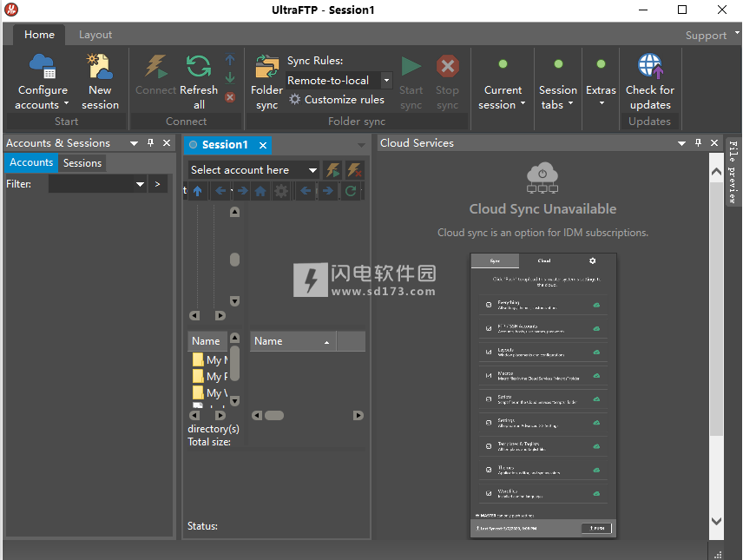This screenshot has width=743, height=560.
Task: Open Configure accounts in the ribbon
Action: click(43, 82)
